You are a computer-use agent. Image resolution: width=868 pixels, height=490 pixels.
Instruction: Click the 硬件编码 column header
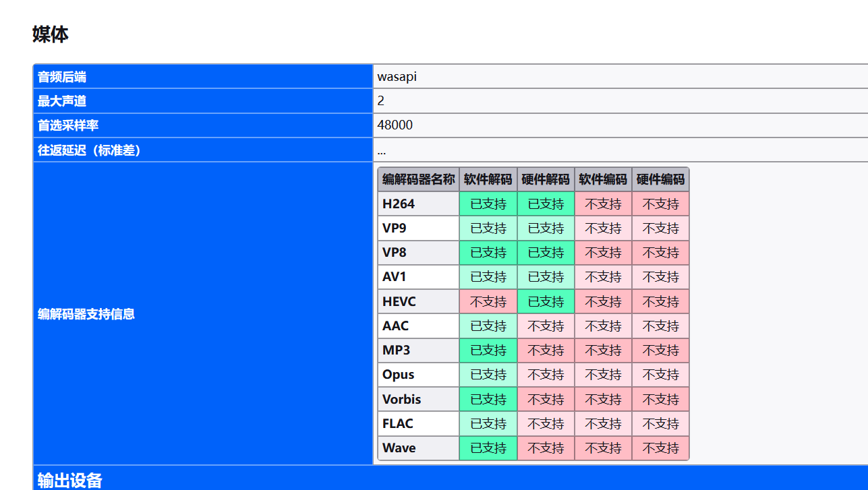(660, 179)
